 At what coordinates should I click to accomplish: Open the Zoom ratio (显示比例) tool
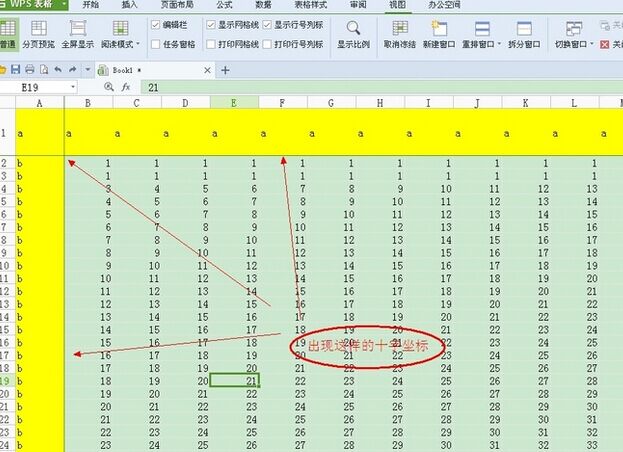[353, 34]
